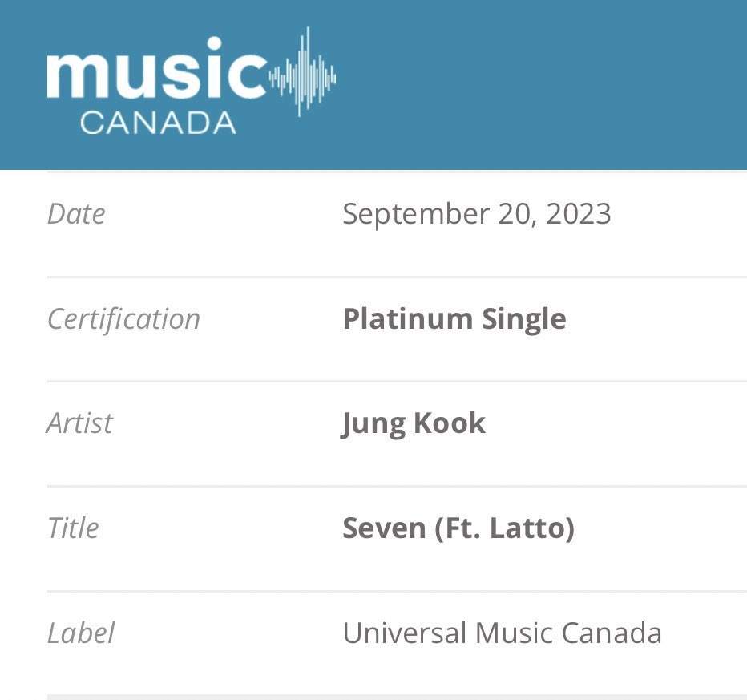Image resolution: width=747 pixels, height=700 pixels.
Task: Click the word 'Platinum' in certification row
Action: click(x=408, y=319)
